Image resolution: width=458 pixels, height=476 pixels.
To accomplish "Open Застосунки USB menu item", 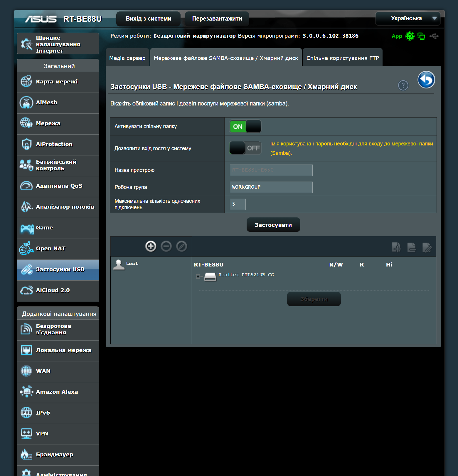I will pyautogui.click(x=58, y=270).
